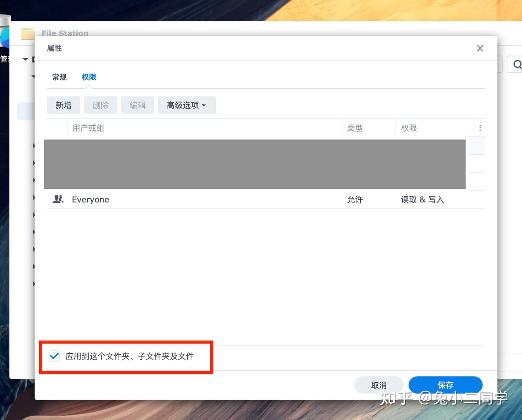
Task: Click the 编辑 button
Action: click(x=137, y=105)
